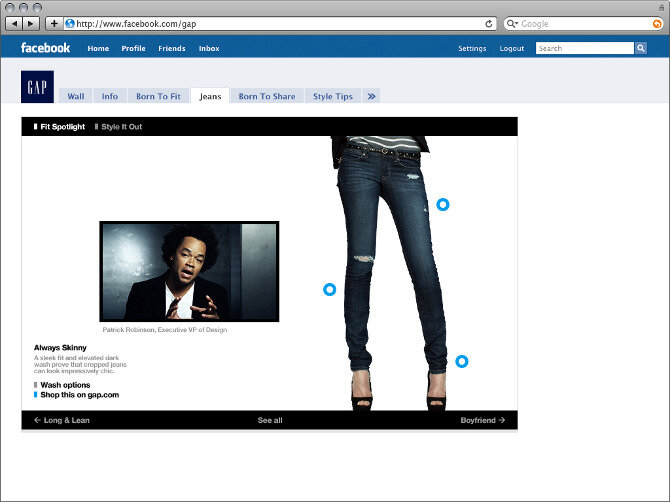Go forward with the browser forward arrow
This screenshot has width=670, height=502.
(31, 23)
